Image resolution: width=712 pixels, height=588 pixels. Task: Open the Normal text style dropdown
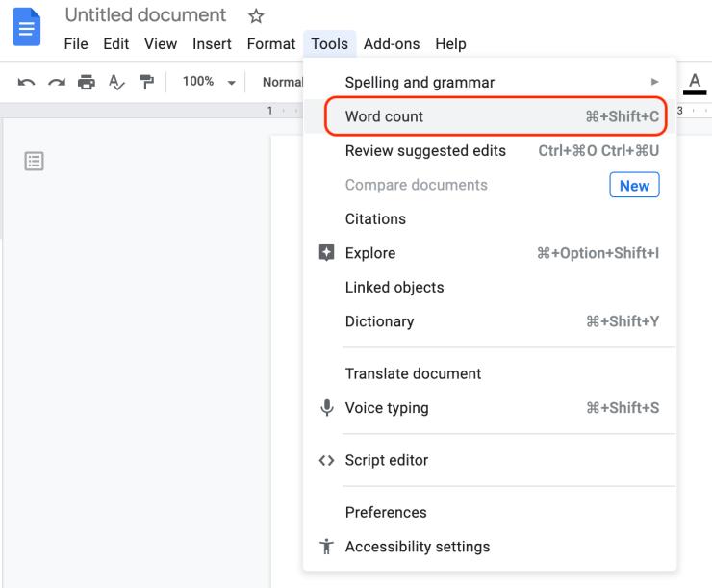coord(282,82)
